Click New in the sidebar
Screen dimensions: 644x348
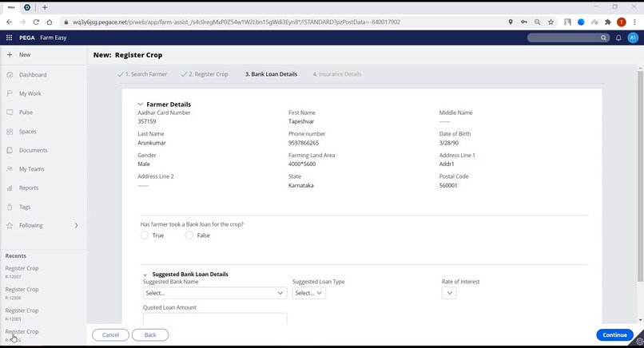pyautogui.click(x=24, y=54)
